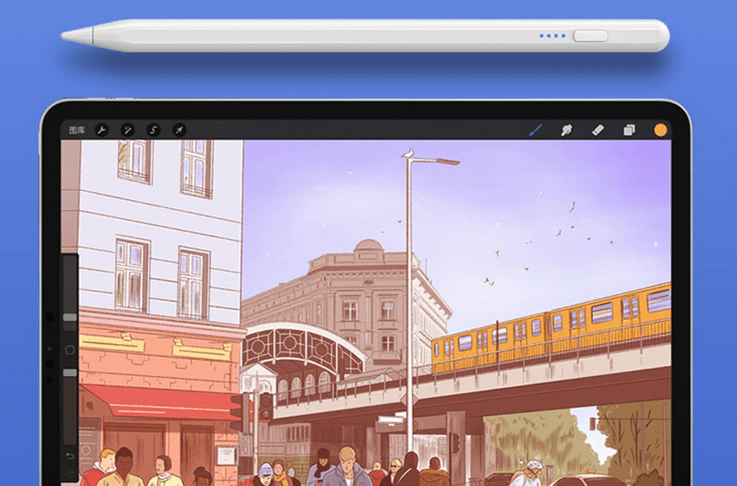Viewport: 737px width, 486px height.
Task: Open the Adjustments magic wand menu
Action: pyautogui.click(x=128, y=130)
